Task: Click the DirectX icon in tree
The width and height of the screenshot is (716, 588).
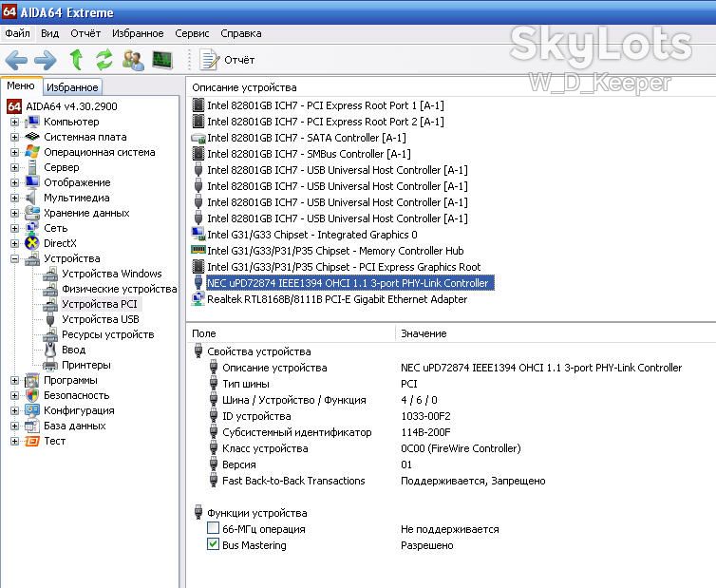Action: (32, 243)
